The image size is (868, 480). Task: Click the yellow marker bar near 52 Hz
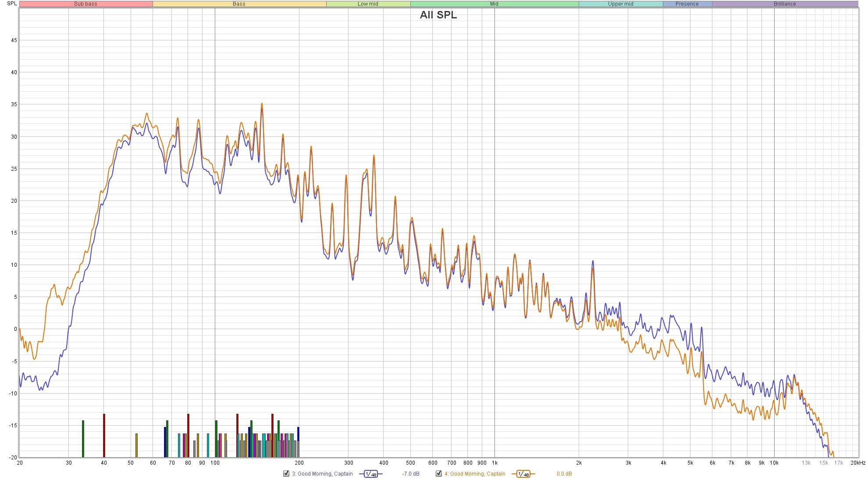(136, 444)
